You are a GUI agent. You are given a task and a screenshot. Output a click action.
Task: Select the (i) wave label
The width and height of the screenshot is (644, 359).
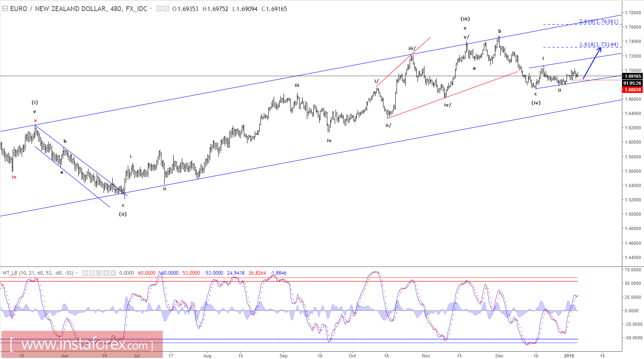point(35,102)
